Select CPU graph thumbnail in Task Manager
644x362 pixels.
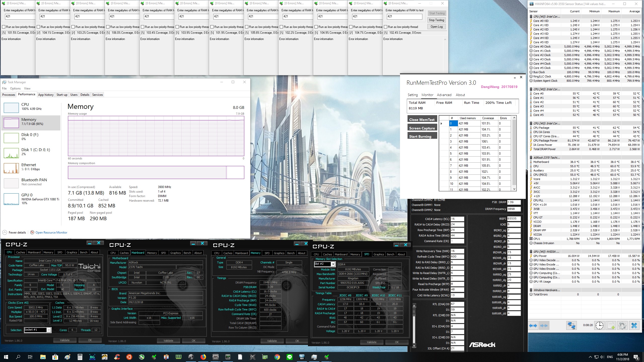(x=11, y=108)
